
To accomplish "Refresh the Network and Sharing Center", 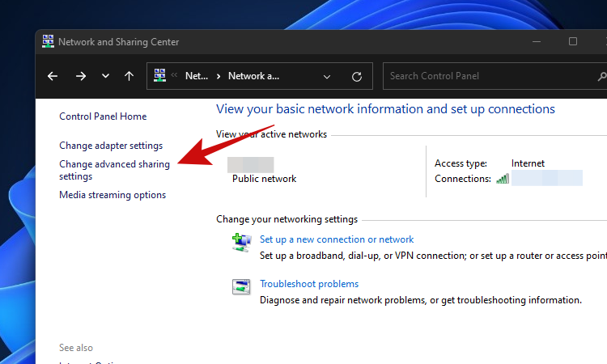I will (x=357, y=77).
